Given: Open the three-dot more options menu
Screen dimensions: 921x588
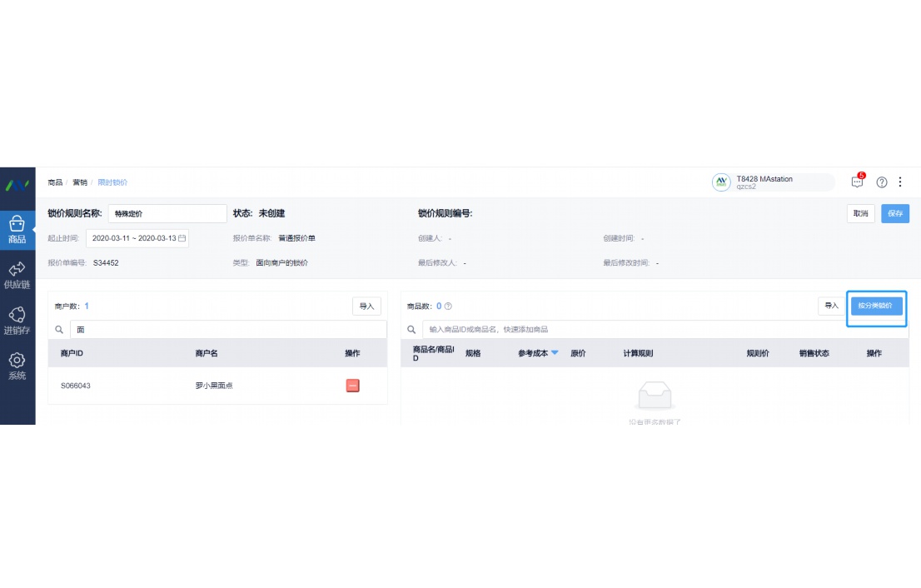Looking at the screenshot, I should [900, 182].
